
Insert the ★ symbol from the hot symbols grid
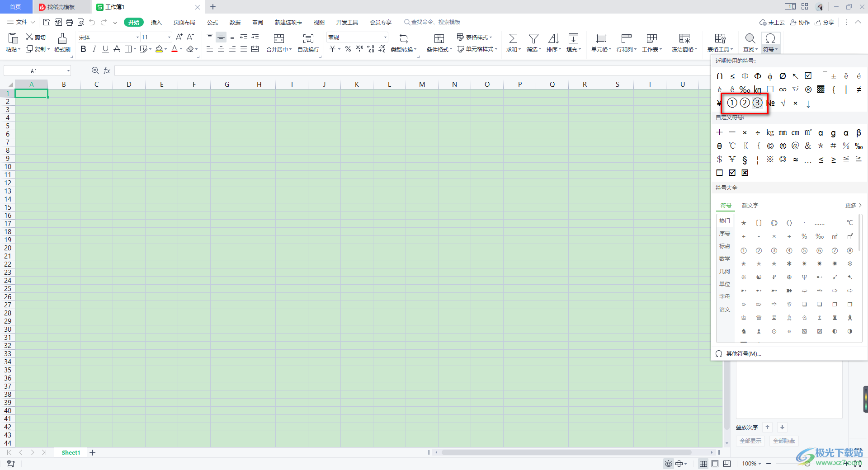[743, 223]
